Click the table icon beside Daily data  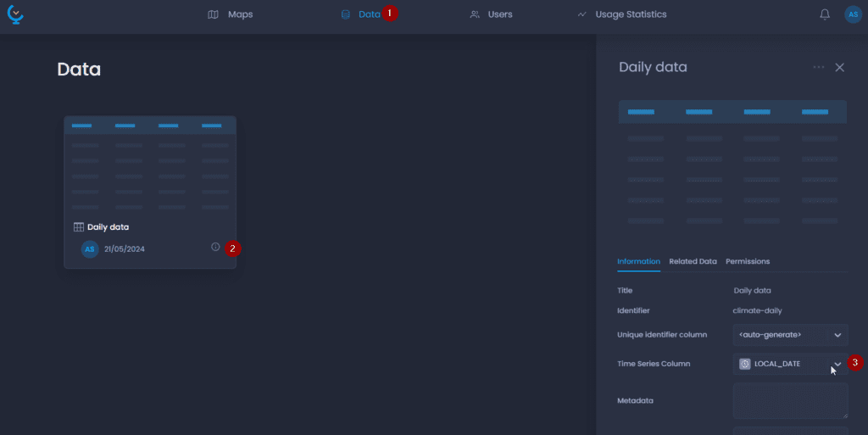(79, 227)
